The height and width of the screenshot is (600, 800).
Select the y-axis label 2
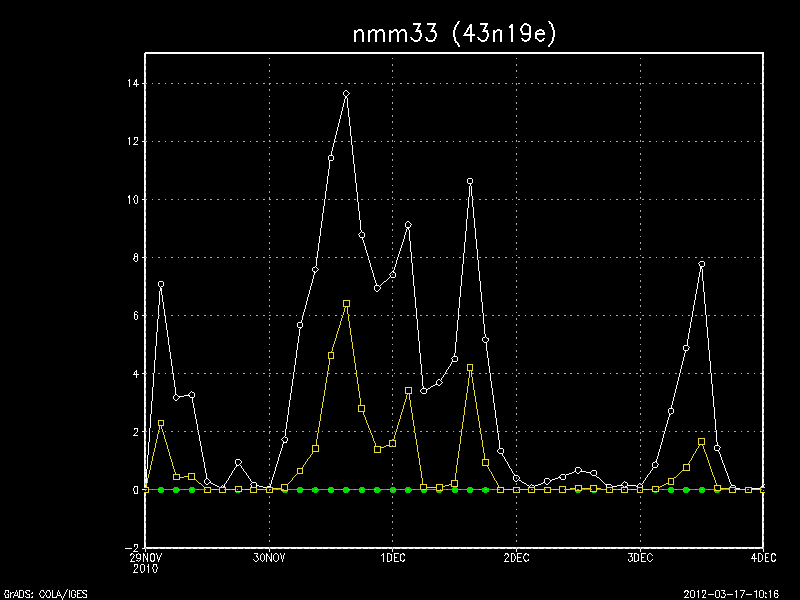136,432
